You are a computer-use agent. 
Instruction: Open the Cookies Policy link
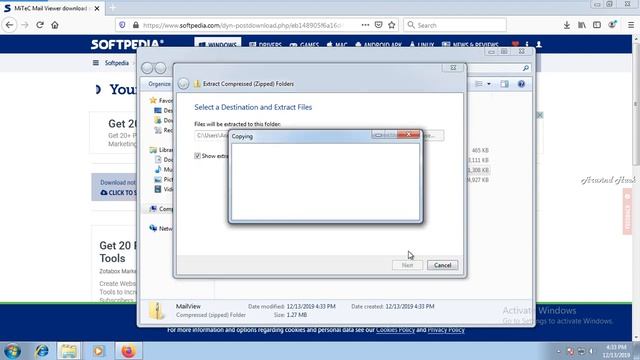click(x=395, y=330)
